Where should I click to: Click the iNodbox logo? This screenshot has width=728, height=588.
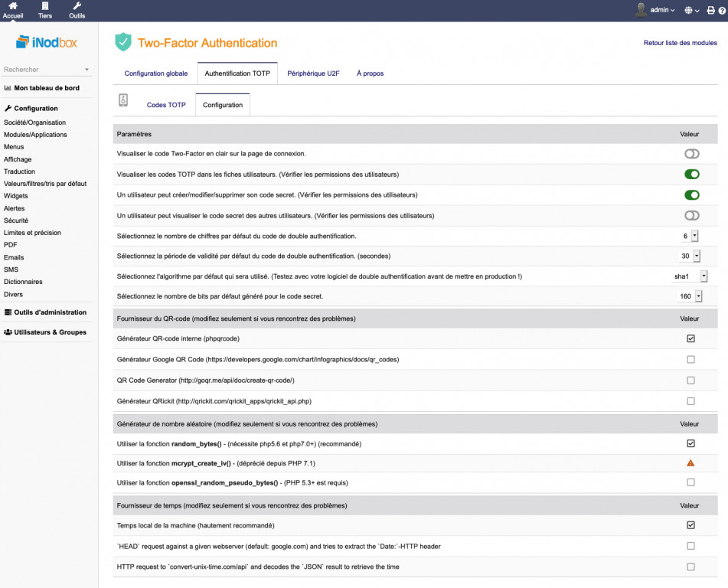47,43
